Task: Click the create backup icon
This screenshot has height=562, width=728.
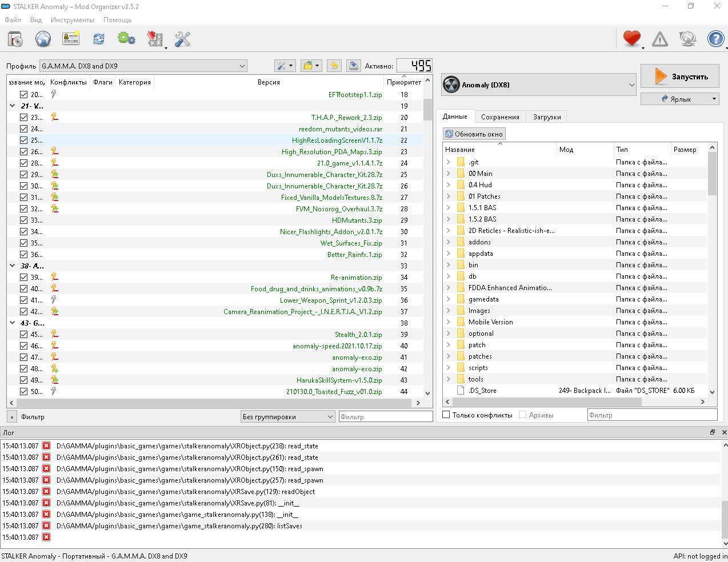Action: tap(354, 66)
